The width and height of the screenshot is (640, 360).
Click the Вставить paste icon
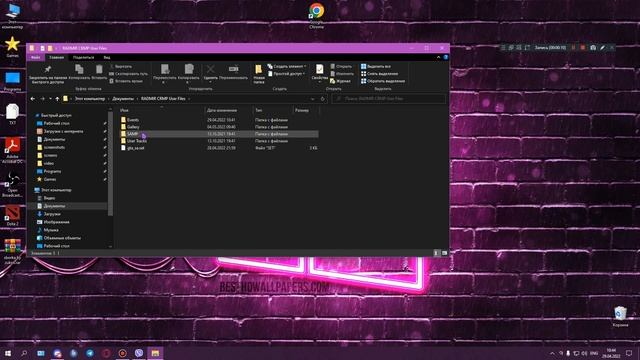tap(99, 69)
